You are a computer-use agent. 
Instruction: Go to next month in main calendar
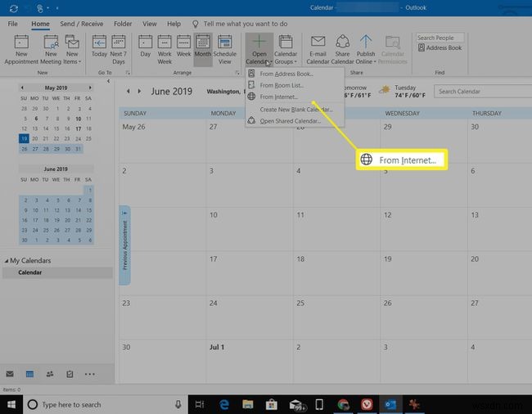[x=139, y=91]
